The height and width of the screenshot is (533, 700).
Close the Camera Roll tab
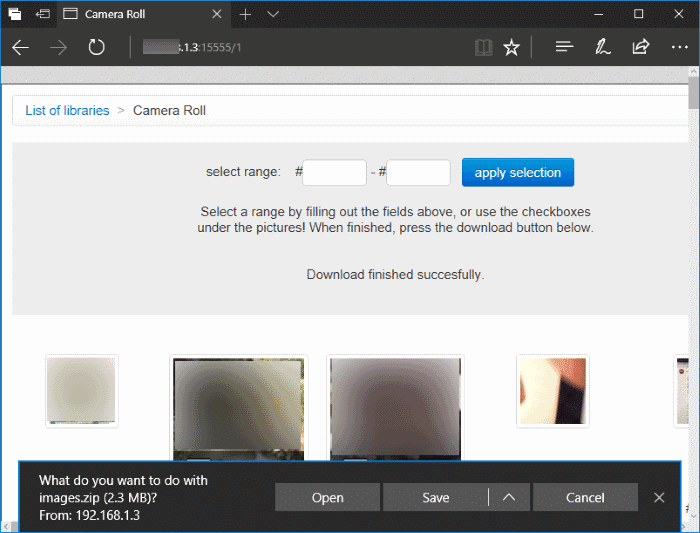(x=217, y=14)
